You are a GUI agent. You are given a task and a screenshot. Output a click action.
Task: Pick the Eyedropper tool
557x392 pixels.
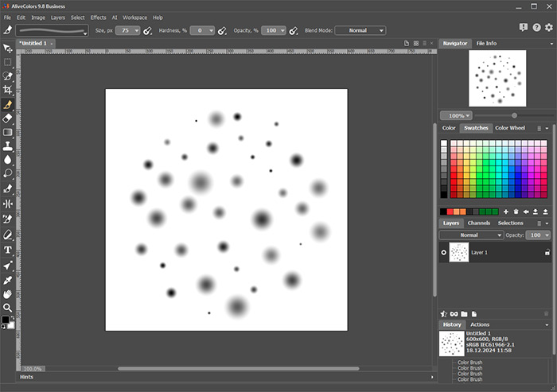click(x=7, y=280)
